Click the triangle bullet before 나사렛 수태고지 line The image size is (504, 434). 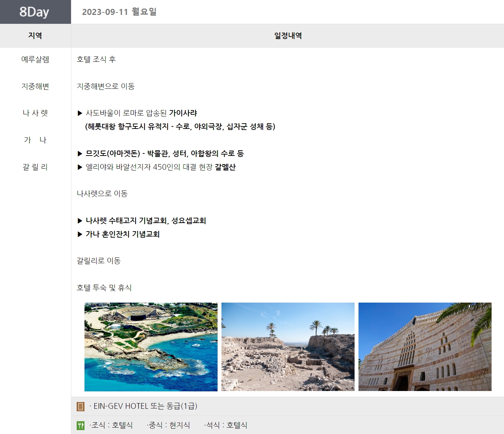coord(80,221)
